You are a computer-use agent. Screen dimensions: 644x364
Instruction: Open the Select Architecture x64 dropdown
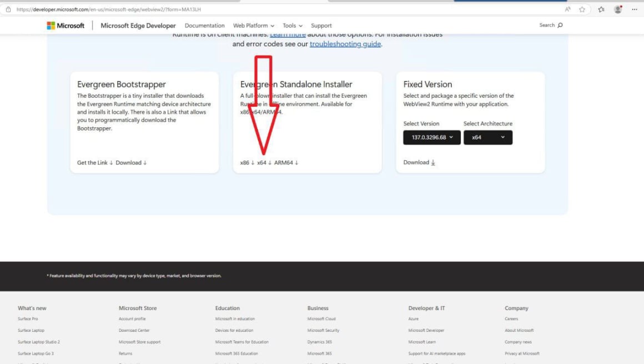coord(488,137)
